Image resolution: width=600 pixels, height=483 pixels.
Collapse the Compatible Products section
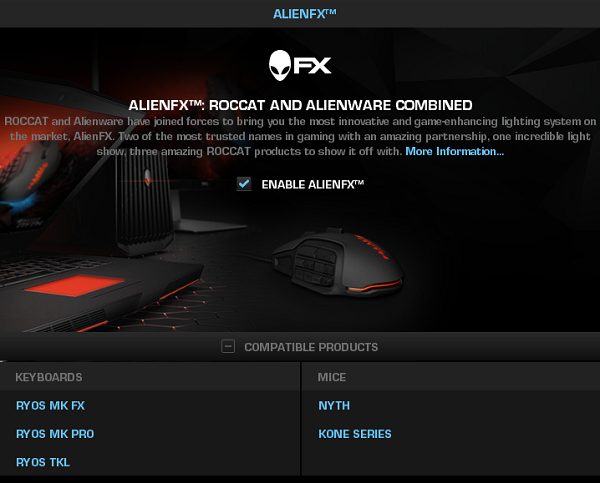(228, 347)
